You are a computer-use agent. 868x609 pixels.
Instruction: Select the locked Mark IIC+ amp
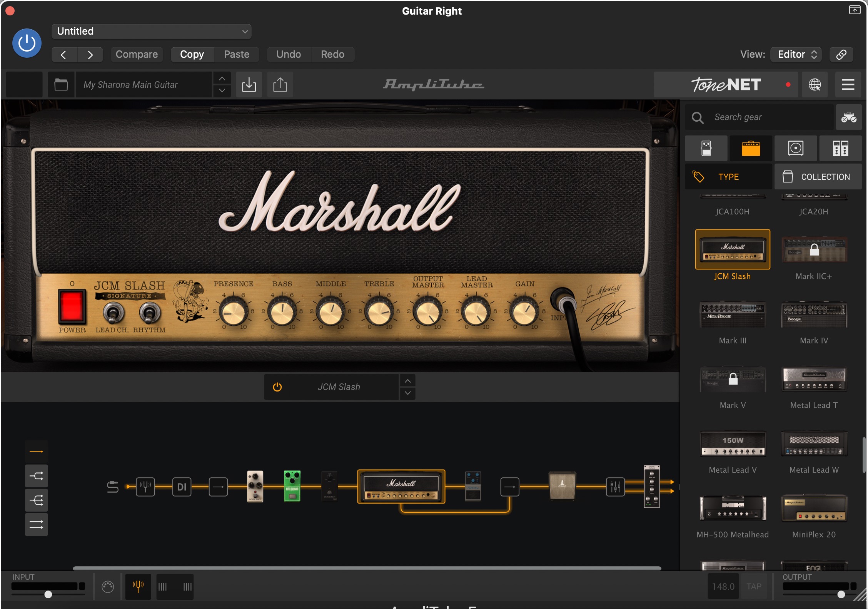(814, 249)
